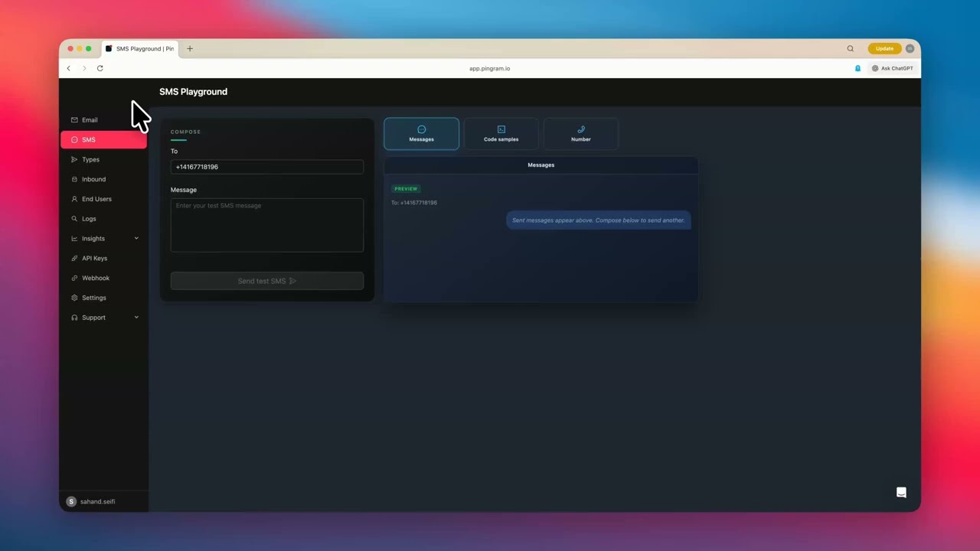Viewport: 980px width, 551px height.
Task: Click the 'To: +14167718196' preview text
Action: tap(414, 203)
